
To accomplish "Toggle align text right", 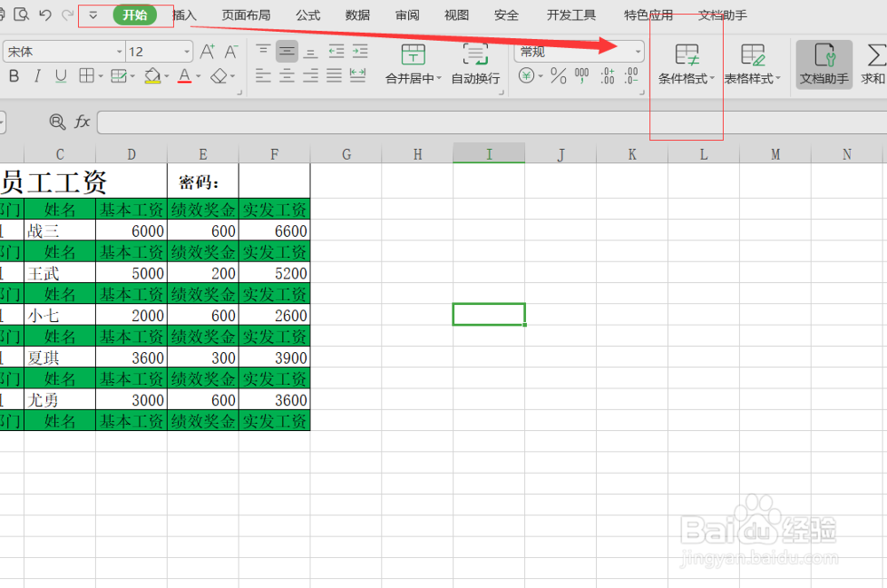I will (x=310, y=74).
